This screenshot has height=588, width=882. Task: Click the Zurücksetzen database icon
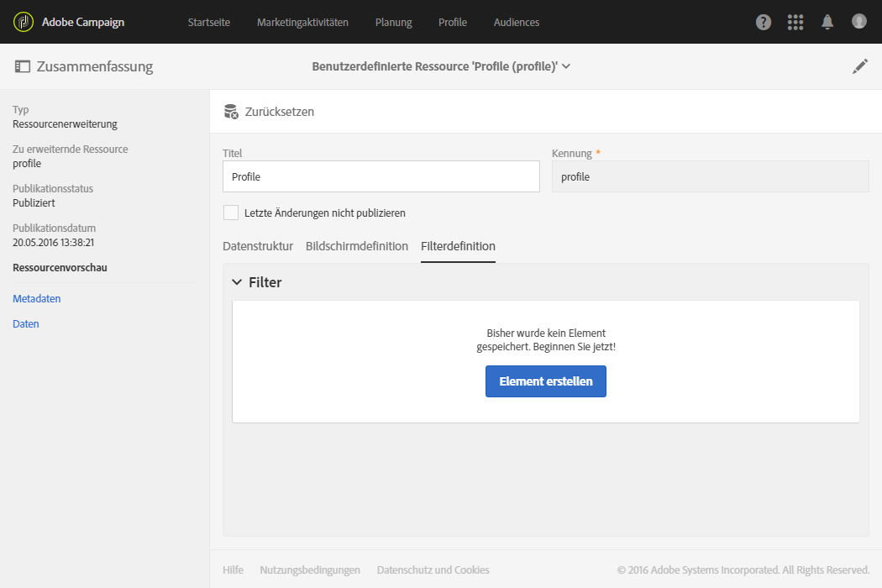[x=231, y=112]
